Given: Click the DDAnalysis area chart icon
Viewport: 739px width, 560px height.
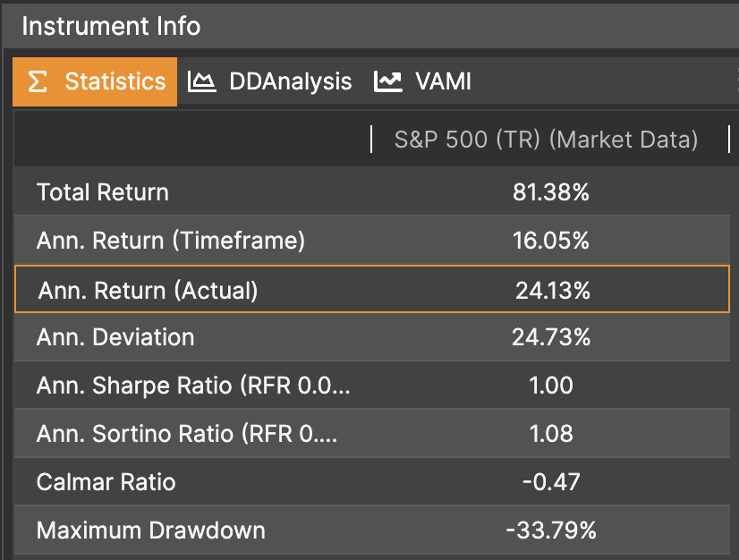Looking at the screenshot, I should [202, 82].
